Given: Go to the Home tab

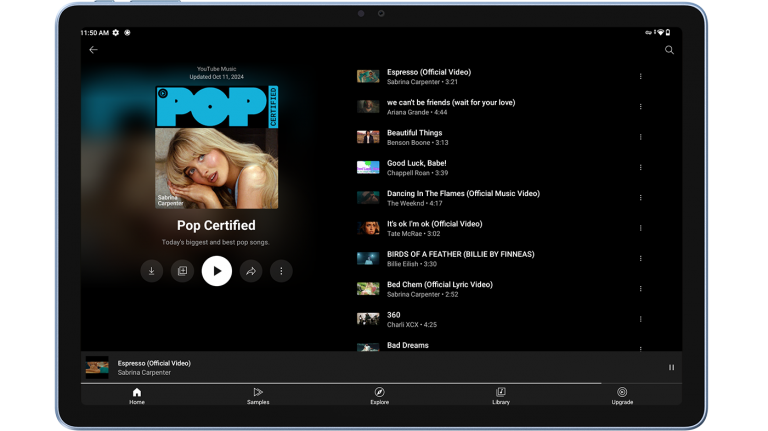Looking at the screenshot, I should pos(137,395).
